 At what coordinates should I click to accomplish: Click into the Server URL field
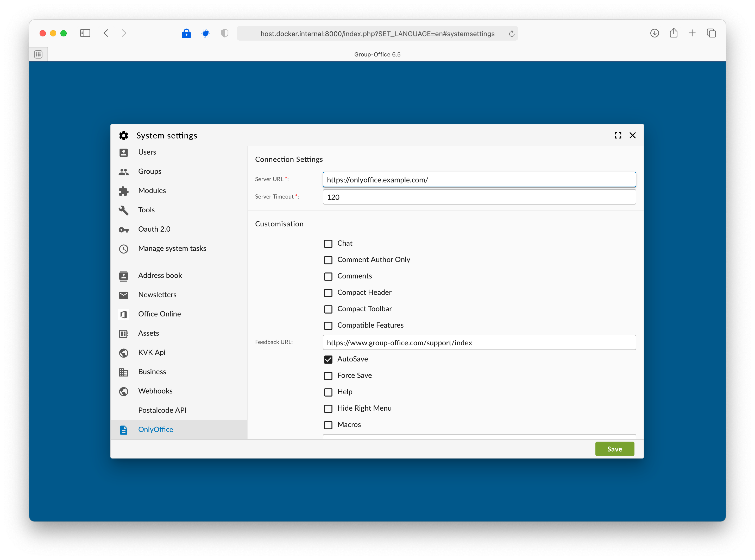(x=479, y=180)
